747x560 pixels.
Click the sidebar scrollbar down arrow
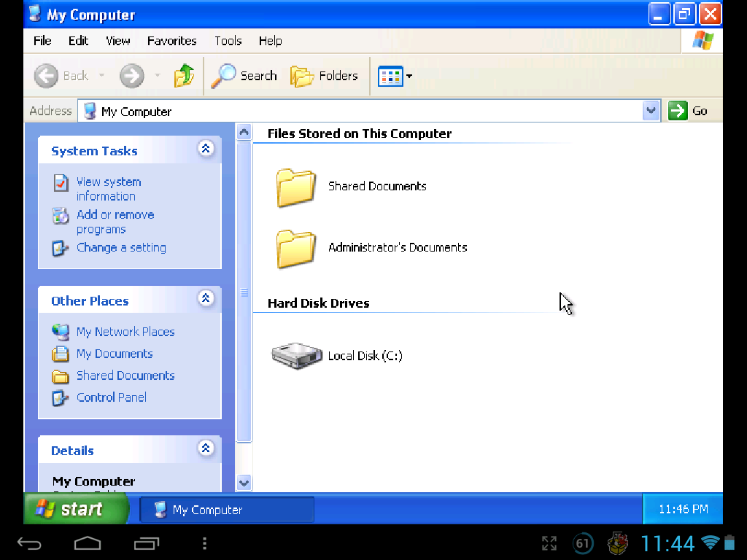[244, 483]
